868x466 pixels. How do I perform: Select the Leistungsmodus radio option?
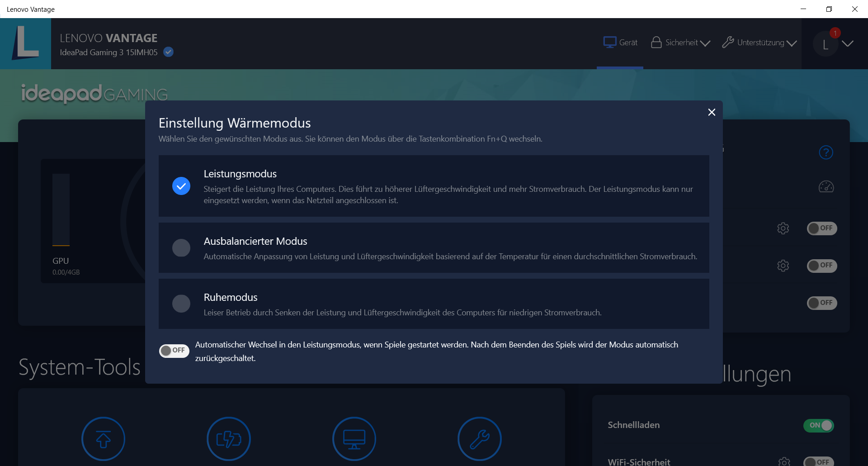181,186
